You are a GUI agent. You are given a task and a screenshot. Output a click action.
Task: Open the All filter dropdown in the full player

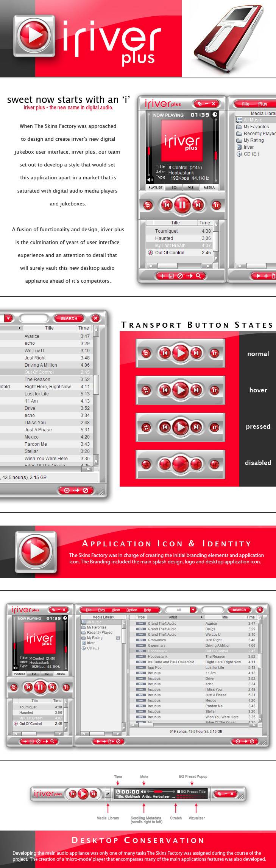pyautogui.click(x=193, y=610)
